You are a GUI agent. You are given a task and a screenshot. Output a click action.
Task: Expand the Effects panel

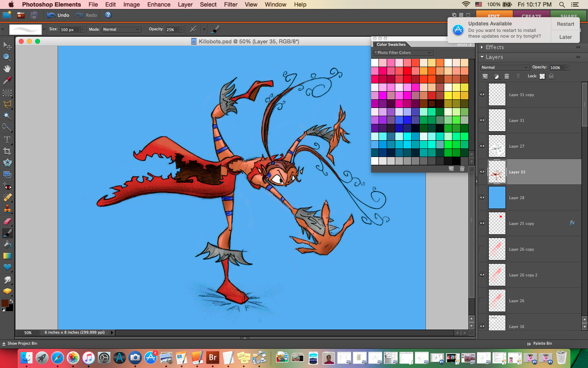(x=482, y=47)
